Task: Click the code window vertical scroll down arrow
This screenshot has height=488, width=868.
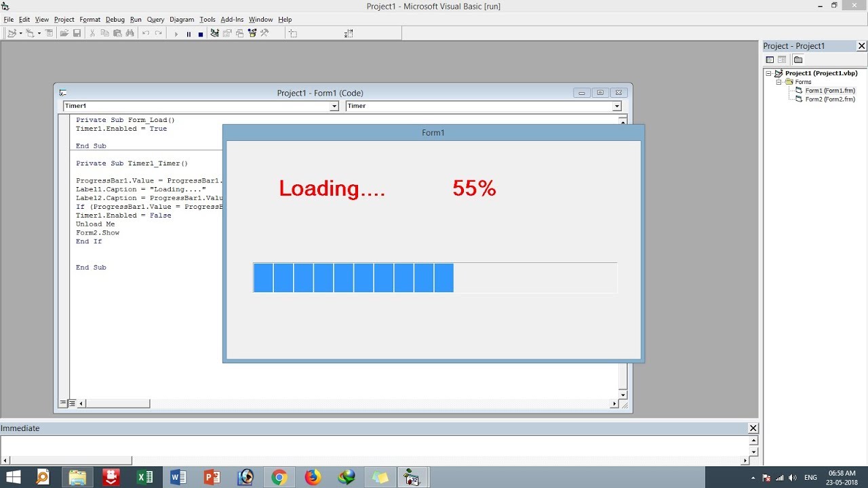Action: click(623, 394)
